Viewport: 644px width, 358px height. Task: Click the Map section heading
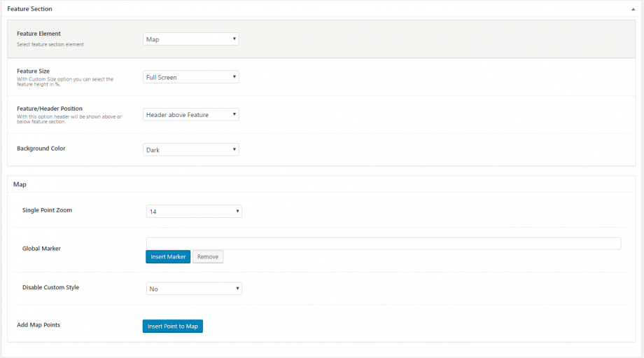pos(20,184)
